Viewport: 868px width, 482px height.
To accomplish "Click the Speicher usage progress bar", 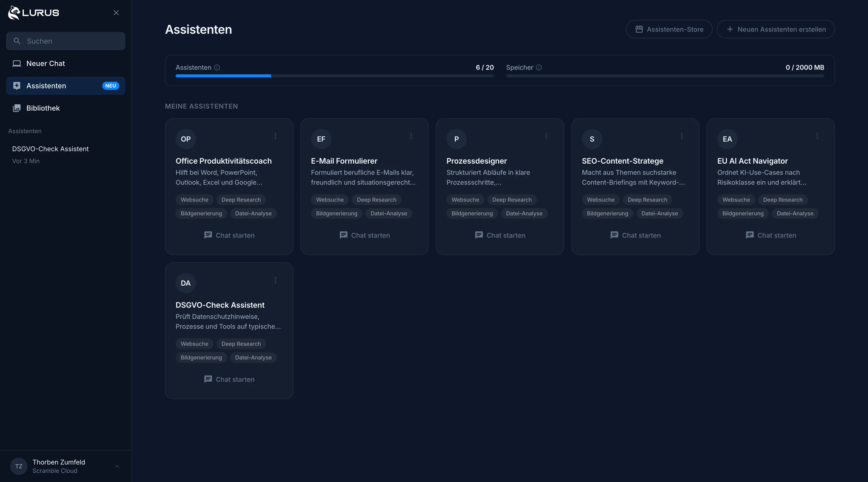I will click(x=665, y=76).
